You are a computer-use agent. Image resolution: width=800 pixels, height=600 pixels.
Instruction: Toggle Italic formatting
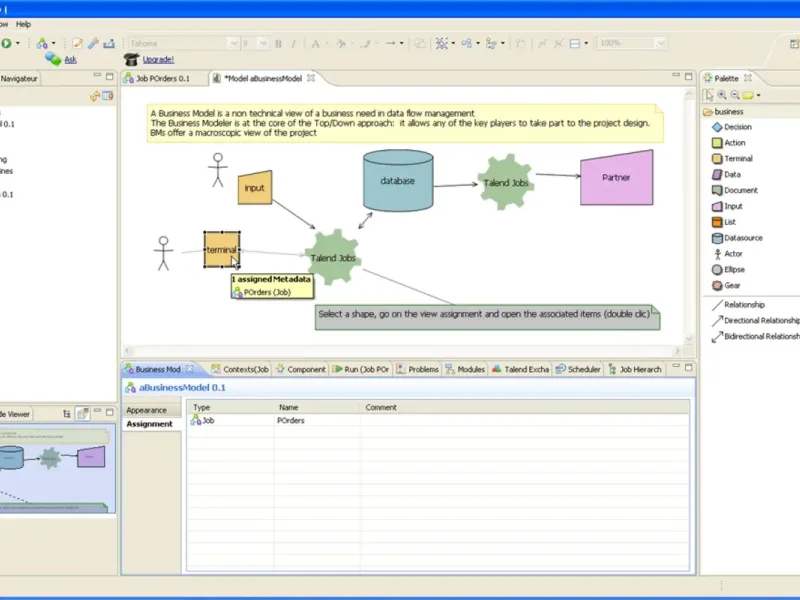294,44
